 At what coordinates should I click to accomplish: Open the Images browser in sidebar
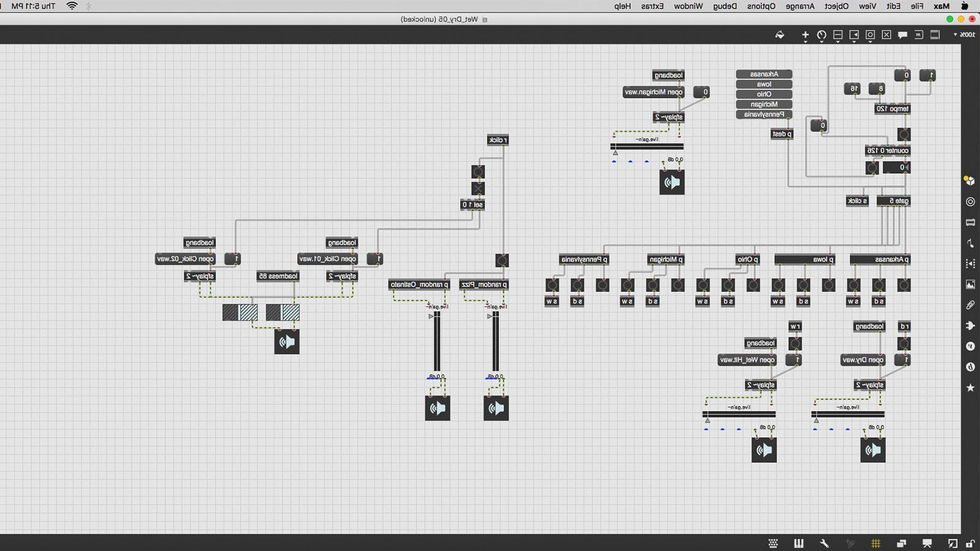pyautogui.click(x=970, y=284)
